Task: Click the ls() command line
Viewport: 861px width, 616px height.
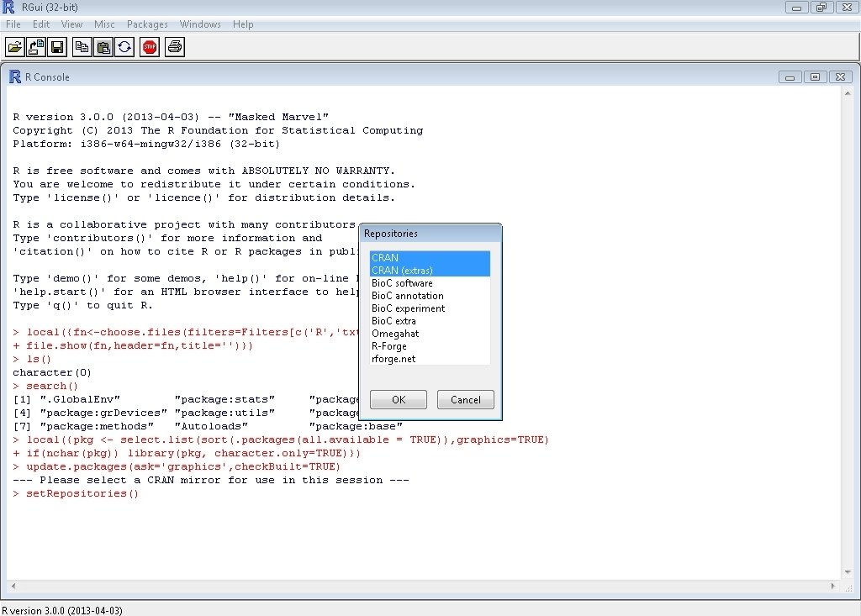Action: (x=32, y=359)
